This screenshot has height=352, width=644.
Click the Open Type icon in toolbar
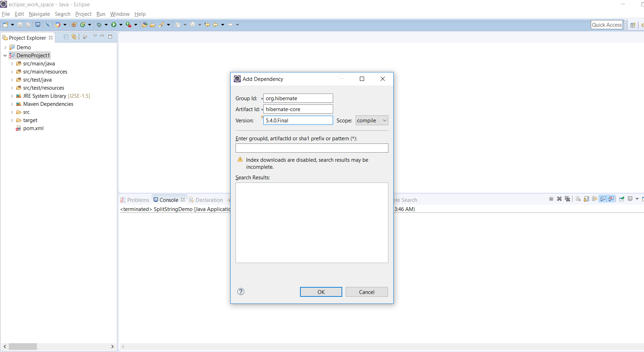pos(144,25)
